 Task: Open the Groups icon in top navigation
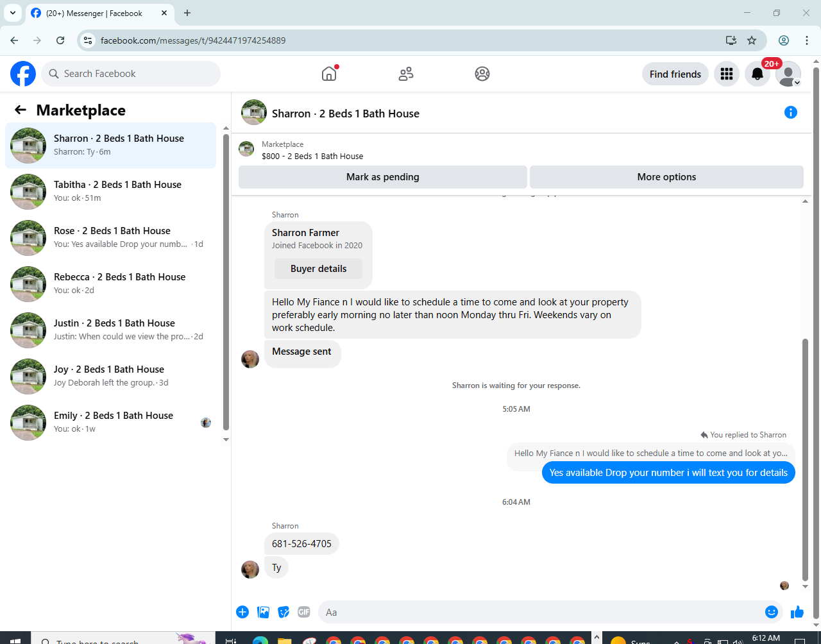pyautogui.click(x=482, y=74)
